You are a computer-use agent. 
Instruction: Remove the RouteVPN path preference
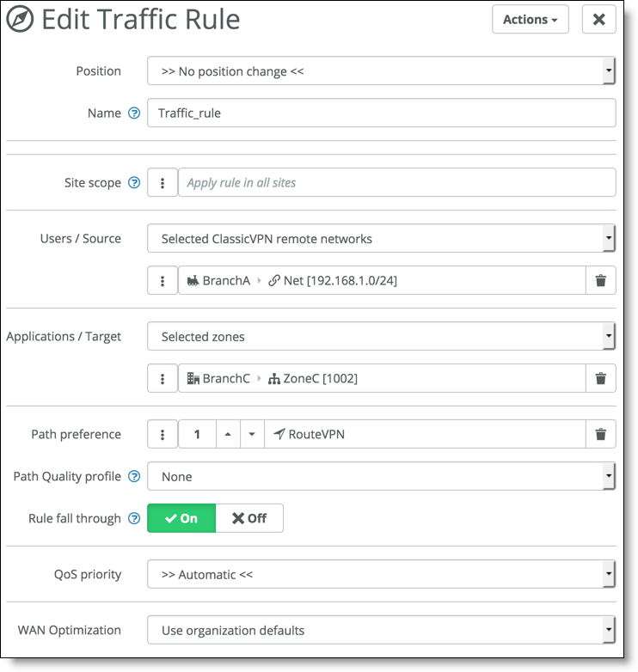coord(601,434)
